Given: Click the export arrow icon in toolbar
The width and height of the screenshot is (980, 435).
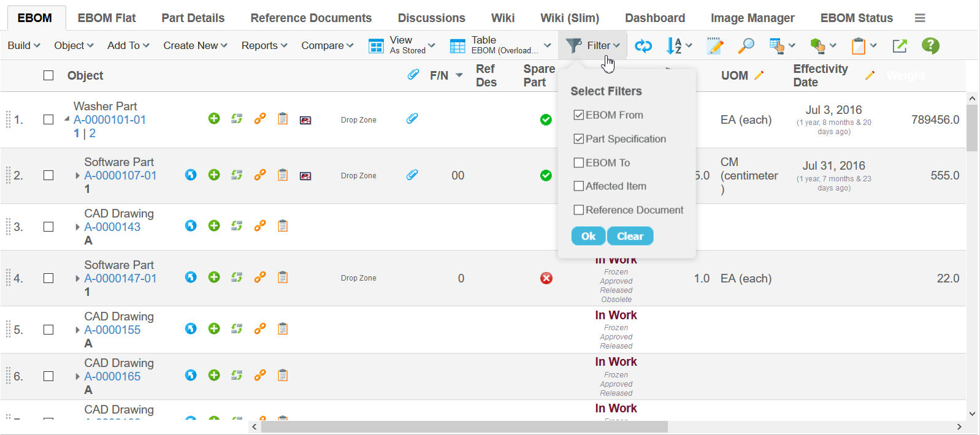Looking at the screenshot, I should [x=900, y=45].
